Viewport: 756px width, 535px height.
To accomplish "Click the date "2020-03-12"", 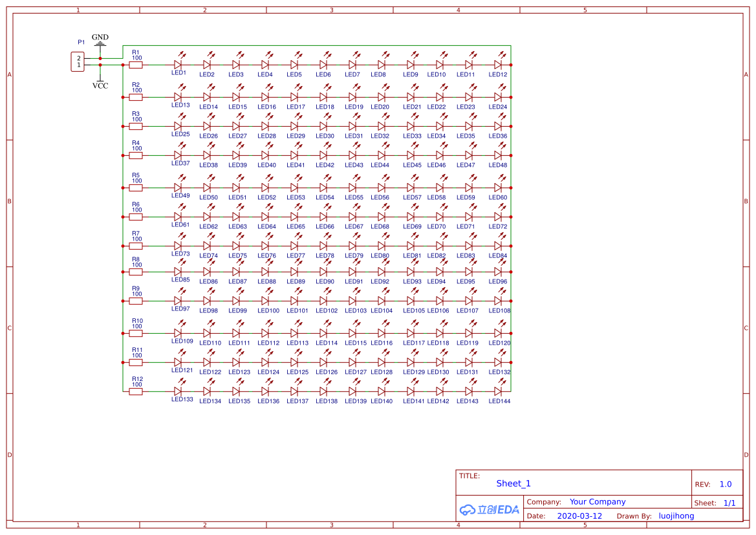I will 579,516.
